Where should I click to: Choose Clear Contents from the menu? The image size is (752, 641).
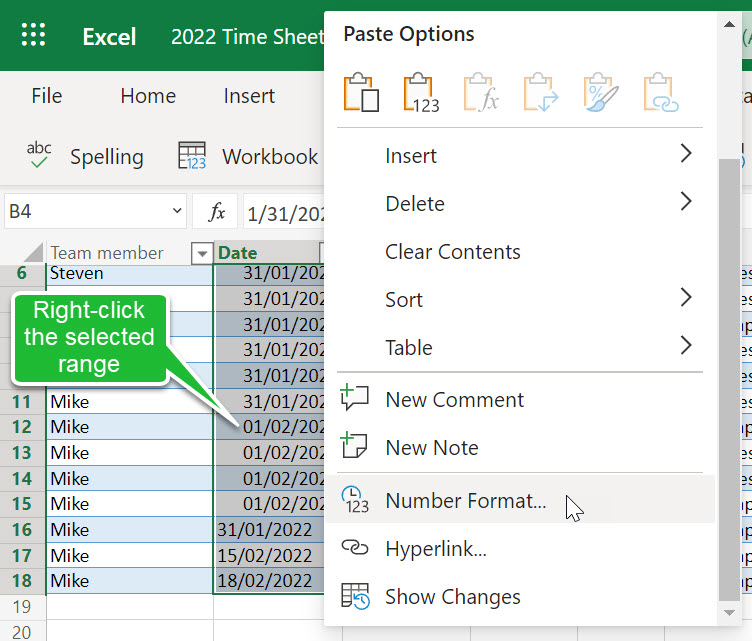coord(520,252)
